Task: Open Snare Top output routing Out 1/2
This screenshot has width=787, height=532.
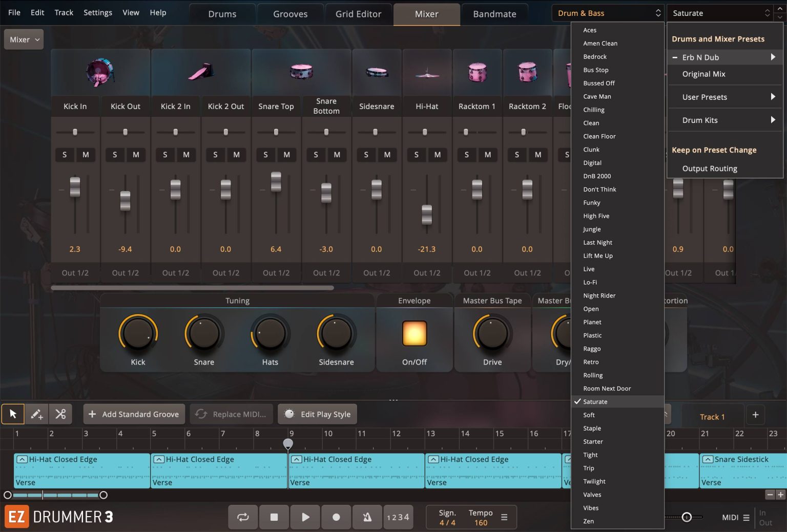Action: (276, 273)
